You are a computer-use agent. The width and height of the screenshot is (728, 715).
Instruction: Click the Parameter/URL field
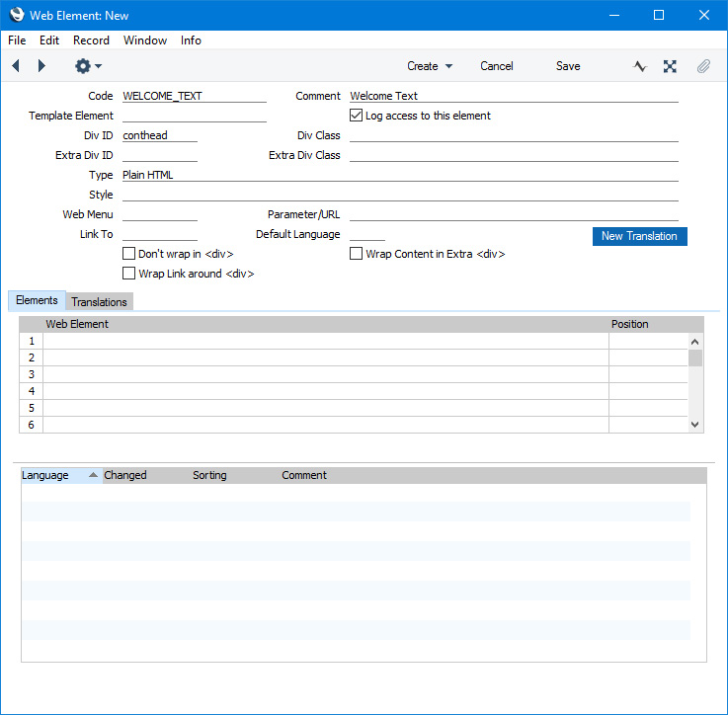pos(514,214)
